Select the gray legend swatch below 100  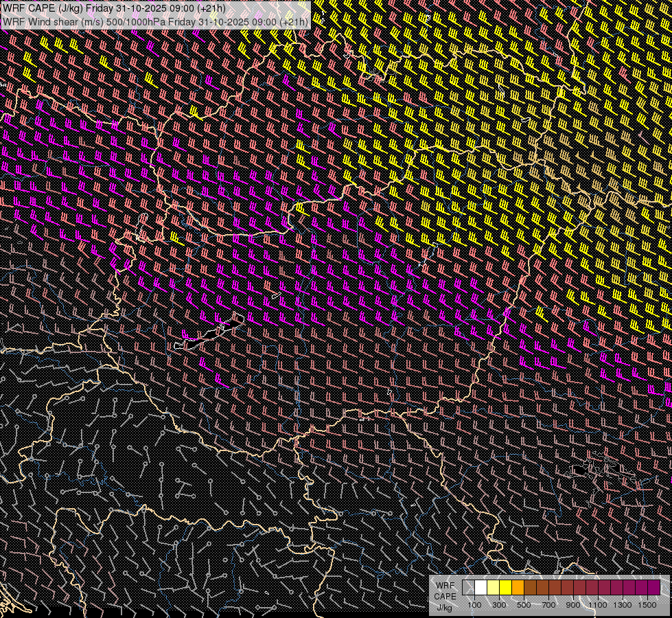click(x=468, y=588)
